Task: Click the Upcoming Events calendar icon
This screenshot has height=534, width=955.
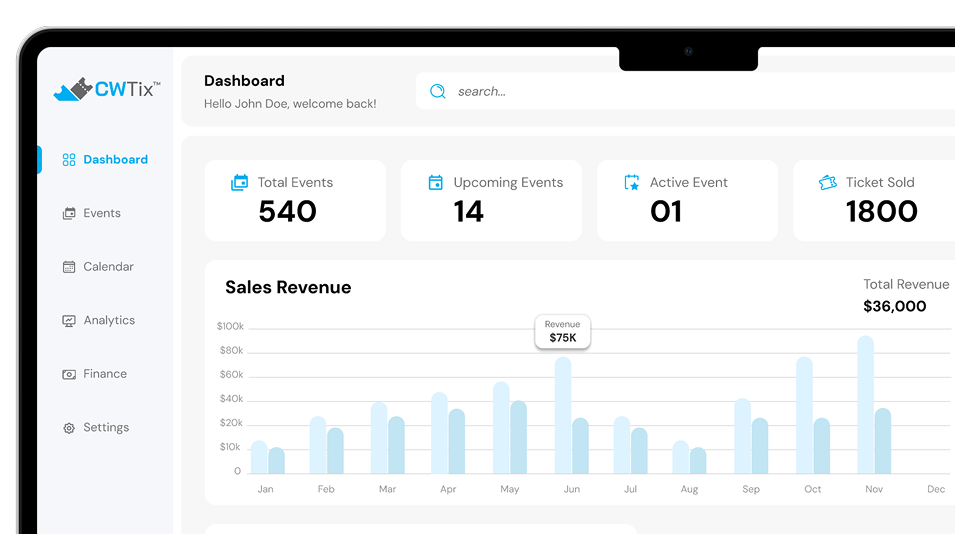Action: 435,183
